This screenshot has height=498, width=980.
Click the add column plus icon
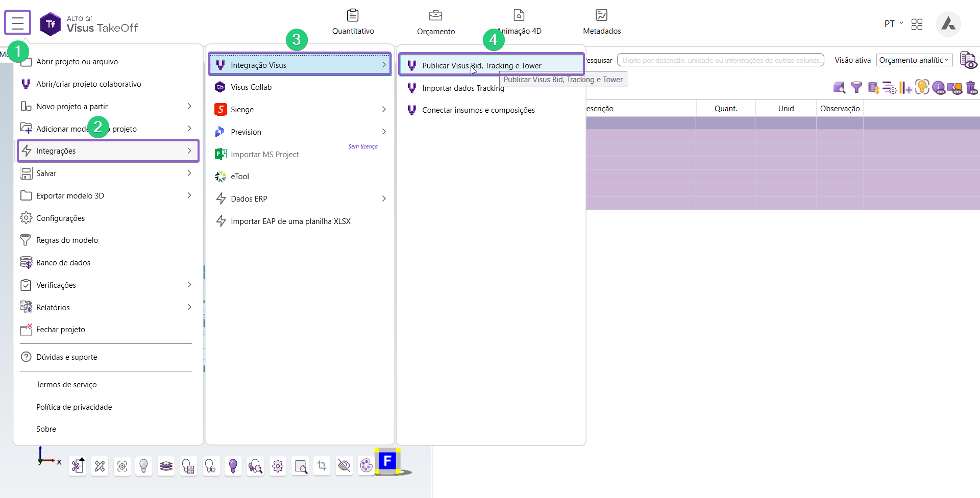[905, 88]
